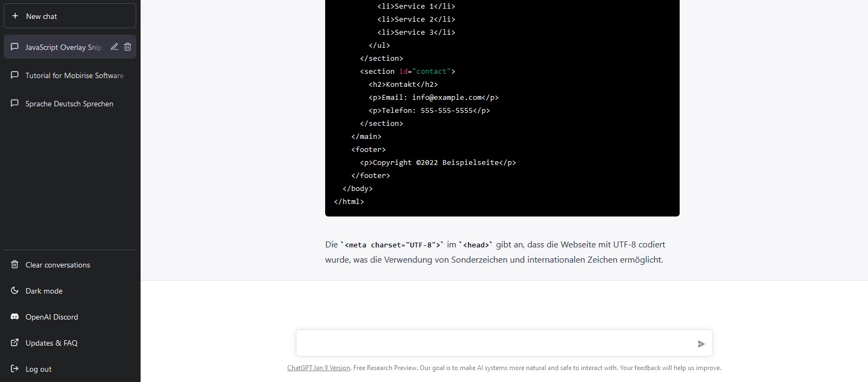Viewport: 868px width, 382px height.
Task: Click the Log out arrow icon
Action: [15, 369]
